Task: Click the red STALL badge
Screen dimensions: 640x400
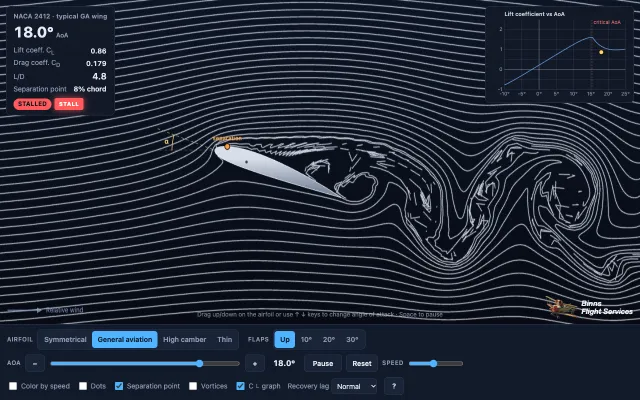Action: [x=69, y=104]
